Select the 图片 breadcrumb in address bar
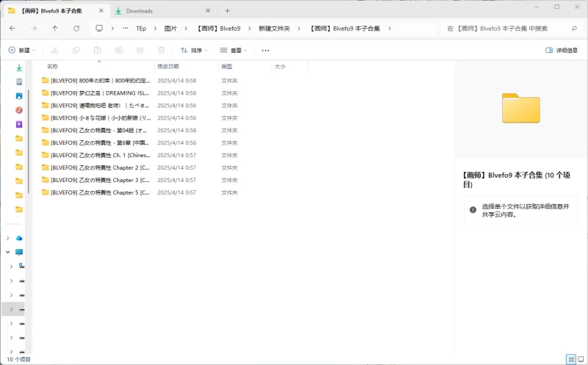The image size is (588, 365). [171, 28]
